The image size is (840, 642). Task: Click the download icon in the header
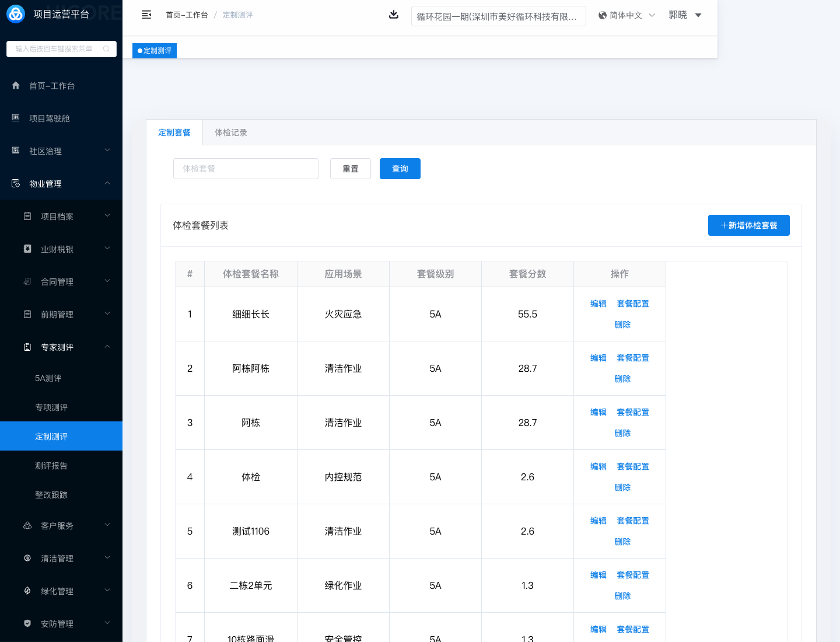(394, 15)
